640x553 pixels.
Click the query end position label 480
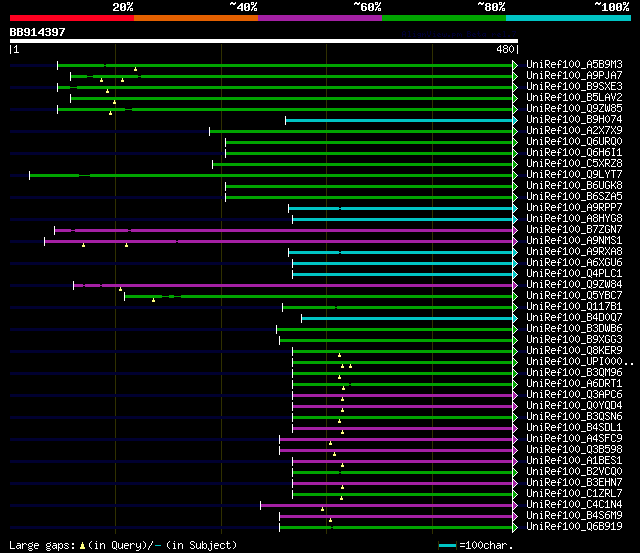pos(505,49)
